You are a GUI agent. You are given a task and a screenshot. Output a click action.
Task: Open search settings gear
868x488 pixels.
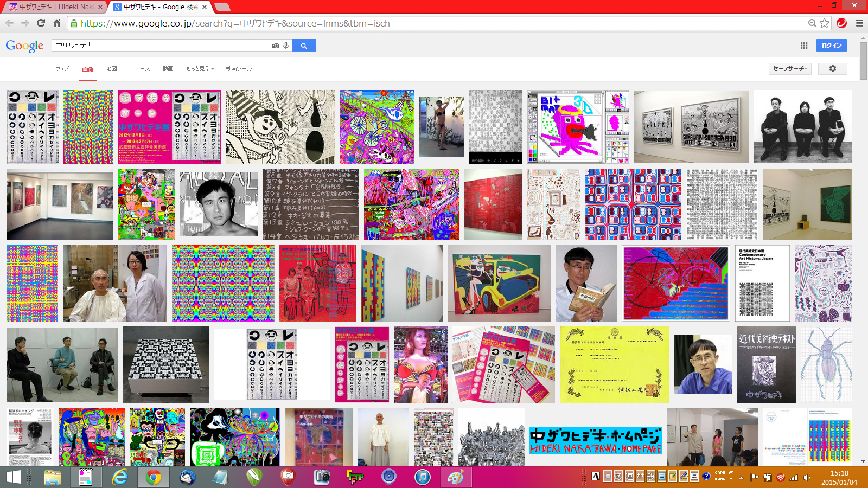(x=833, y=69)
